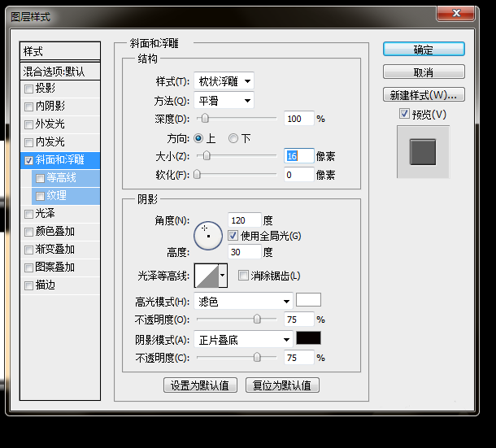The width and height of the screenshot is (496, 448).
Task: Click the 确定 (OK) button
Action: tap(424, 50)
